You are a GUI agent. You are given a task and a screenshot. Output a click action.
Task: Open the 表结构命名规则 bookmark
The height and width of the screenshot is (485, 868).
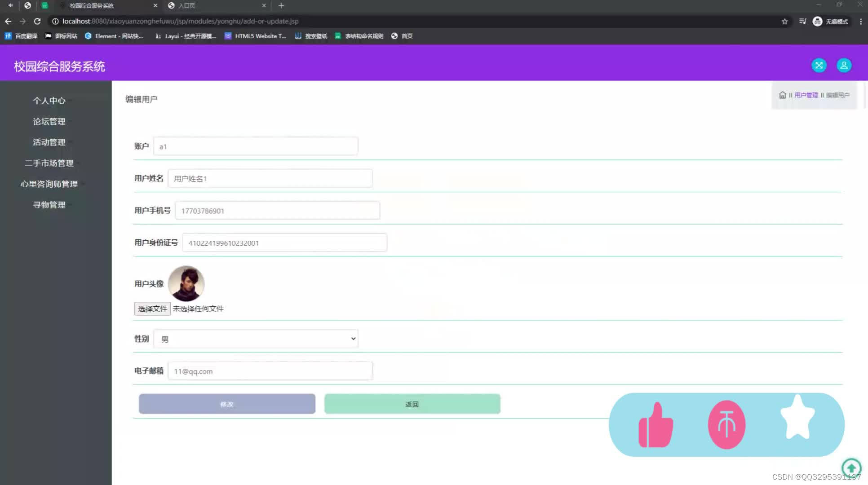pyautogui.click(x=359, y=36)
